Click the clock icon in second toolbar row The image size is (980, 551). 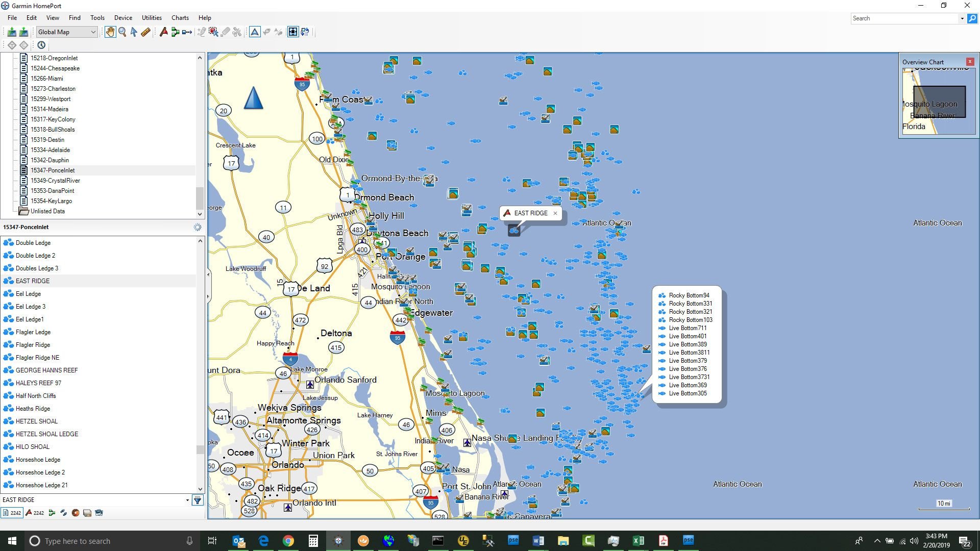41,45
